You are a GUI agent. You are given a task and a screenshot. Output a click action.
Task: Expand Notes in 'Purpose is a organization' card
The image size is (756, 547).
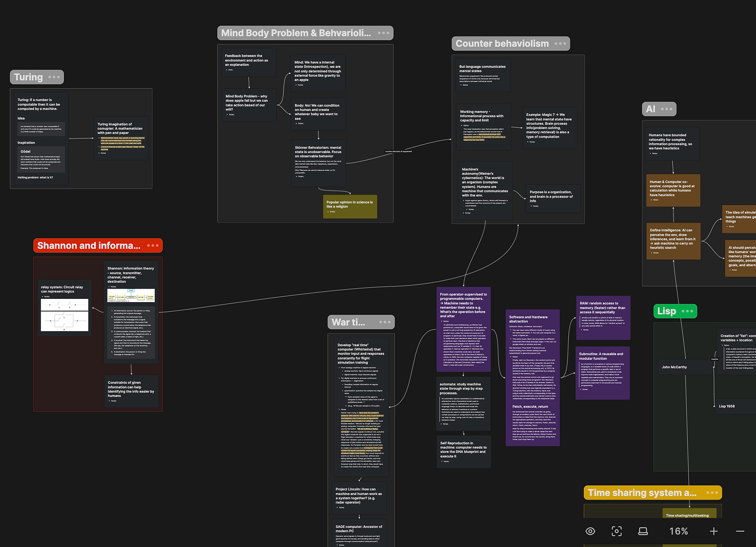pos(535,206)
